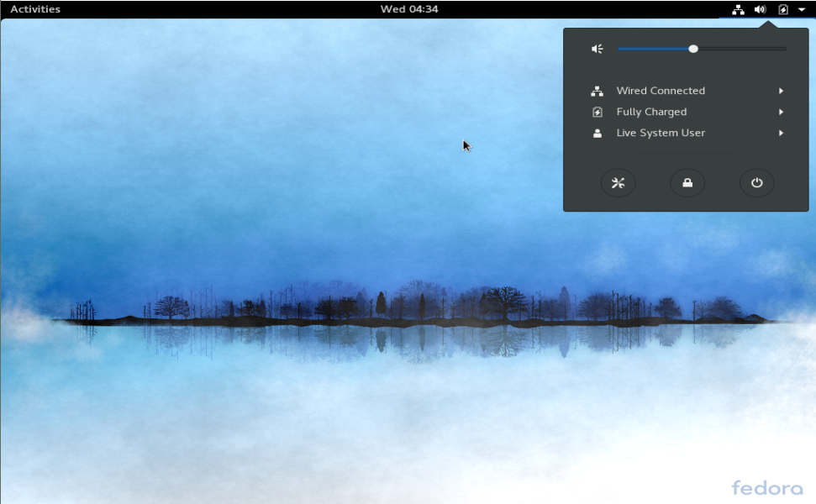Click the speaker icon in the top bar
This screenshot has width=816, height=504.
pos(760,9)
